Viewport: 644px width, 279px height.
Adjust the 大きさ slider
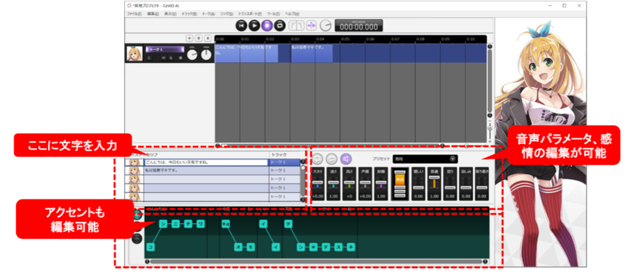pos(318,183)
